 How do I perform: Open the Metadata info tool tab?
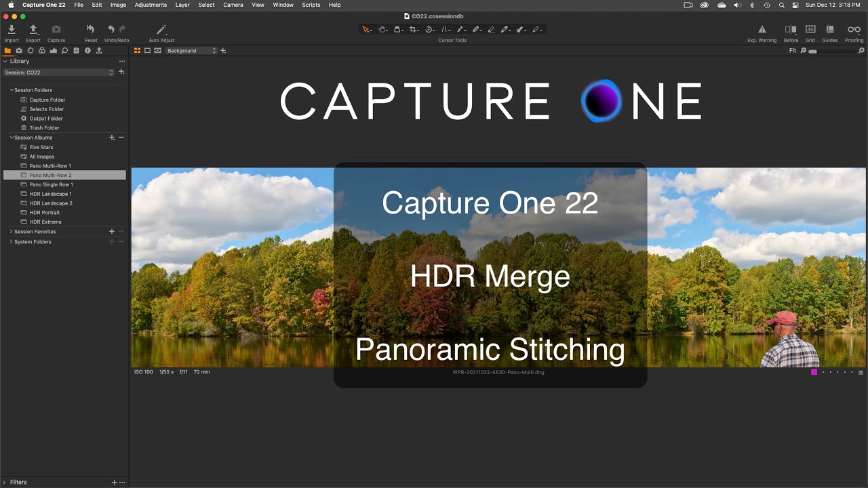[87, 50]
